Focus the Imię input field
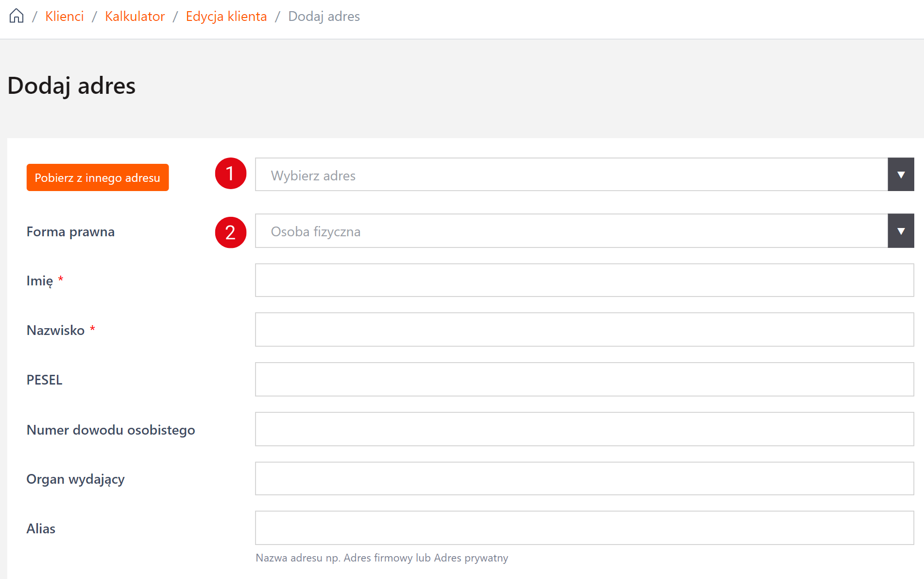This screenshot has height=579, width=924. (584, 280)
